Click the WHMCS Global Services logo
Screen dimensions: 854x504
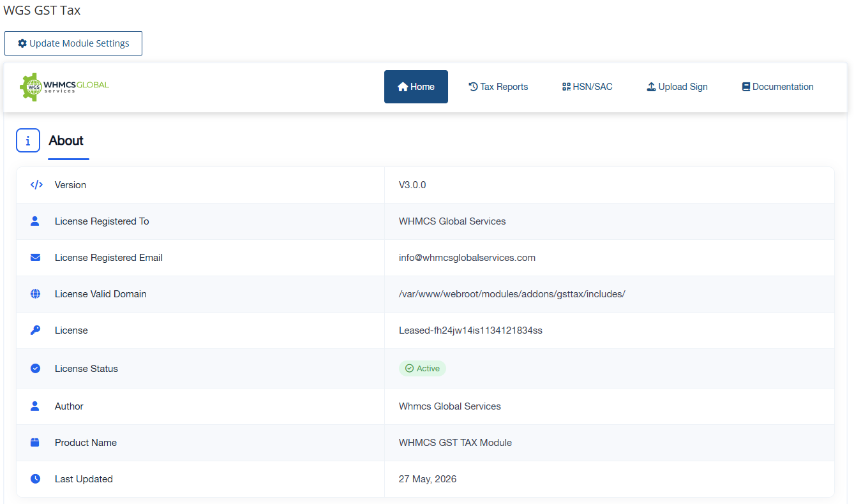click(x=64, y=87)
